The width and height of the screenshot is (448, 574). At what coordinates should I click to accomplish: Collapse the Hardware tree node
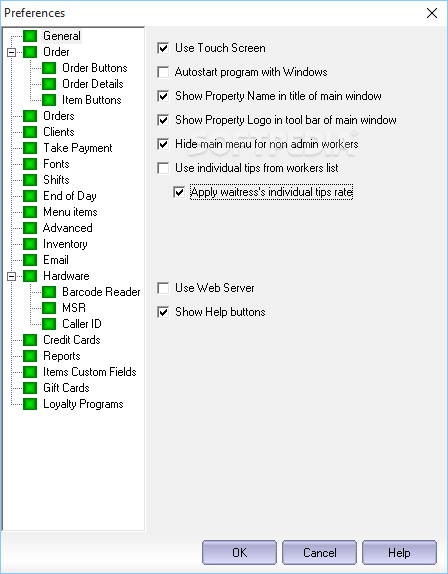(12, 276)
